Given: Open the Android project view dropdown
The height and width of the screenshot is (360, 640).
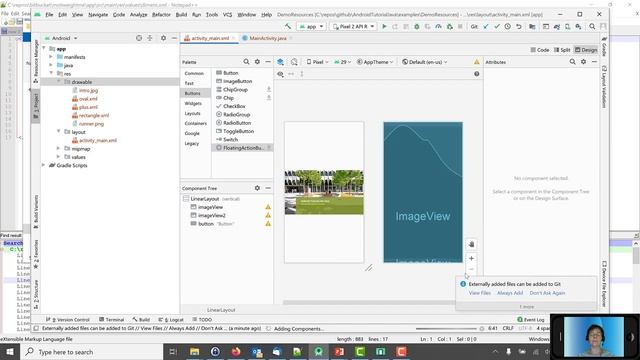Looking at the screenshot, I should (x=61, y=38).
